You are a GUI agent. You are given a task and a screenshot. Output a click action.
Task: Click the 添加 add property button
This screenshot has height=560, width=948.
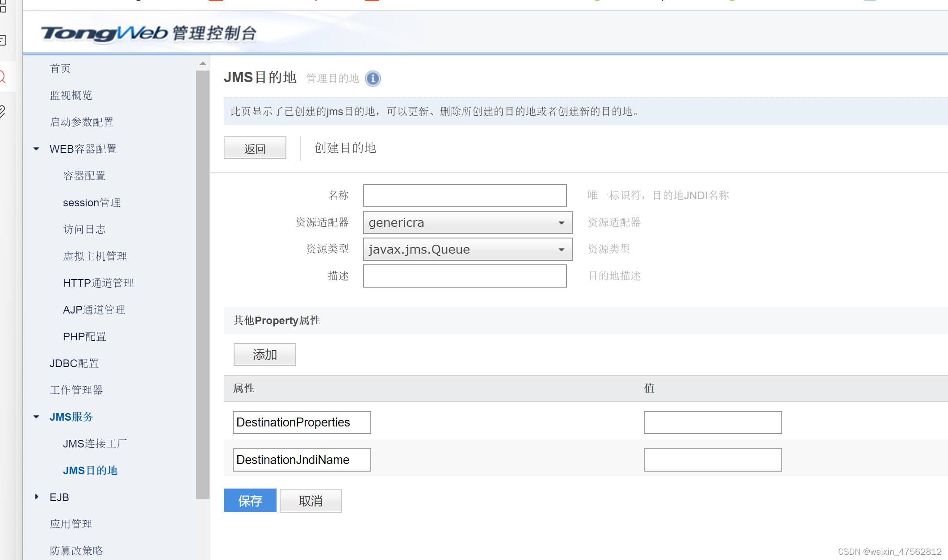tap(264, 355)
